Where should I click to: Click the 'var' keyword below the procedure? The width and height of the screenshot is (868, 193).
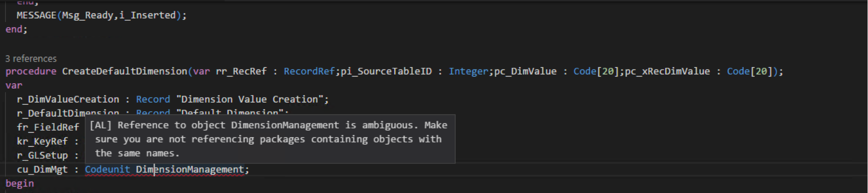click(14, 86)
